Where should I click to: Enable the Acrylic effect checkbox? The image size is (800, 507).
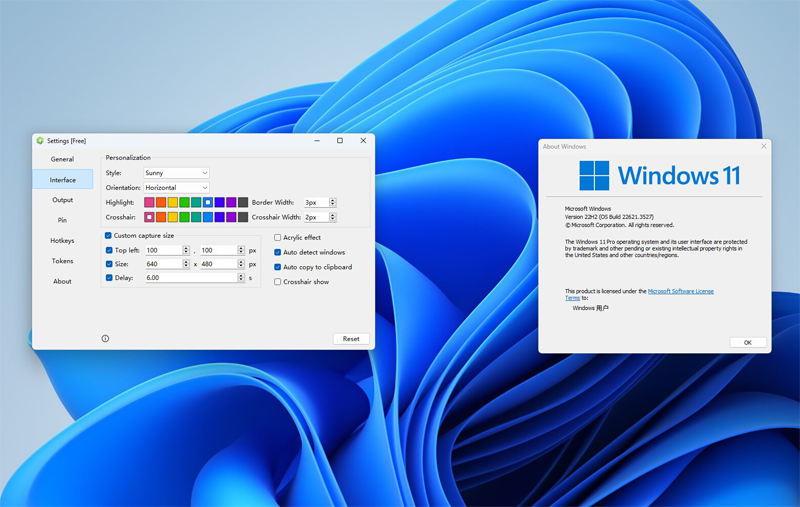(x=278, y=238)
